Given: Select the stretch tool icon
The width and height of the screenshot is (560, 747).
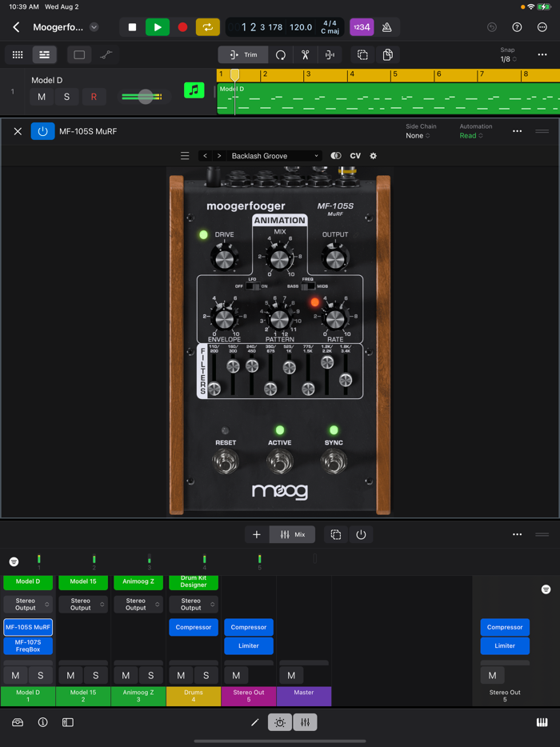Looking at the screenshot, I should [x=330, y=55].
